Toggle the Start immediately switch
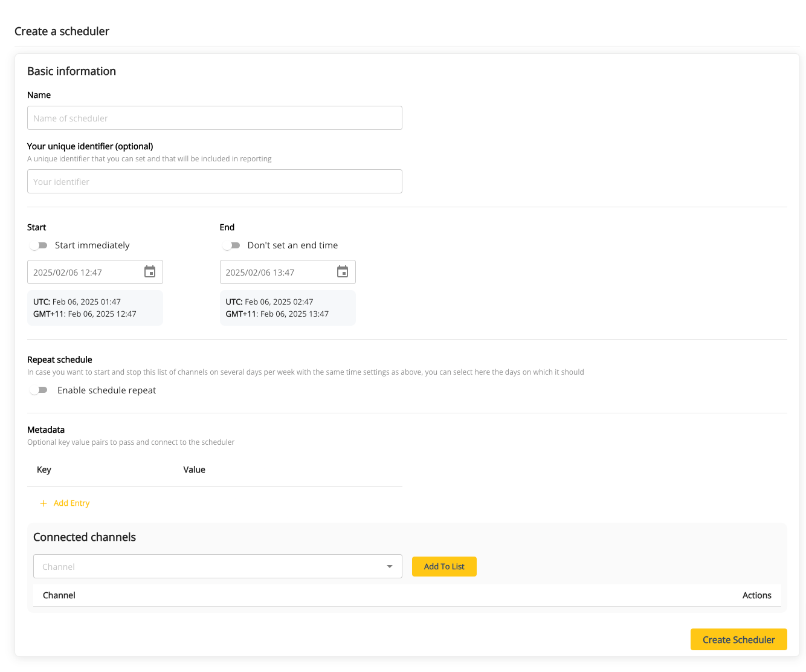This screenshot has width=806, height=672. click(39, 245)
